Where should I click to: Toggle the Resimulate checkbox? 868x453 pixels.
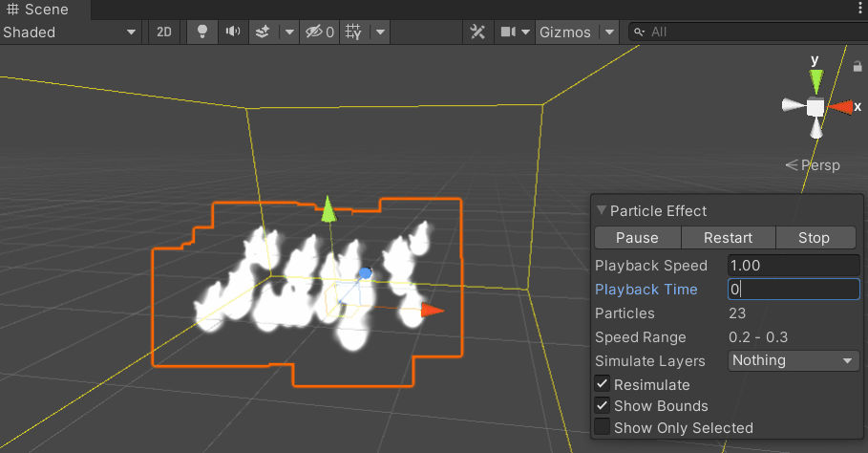pos(603,384)
